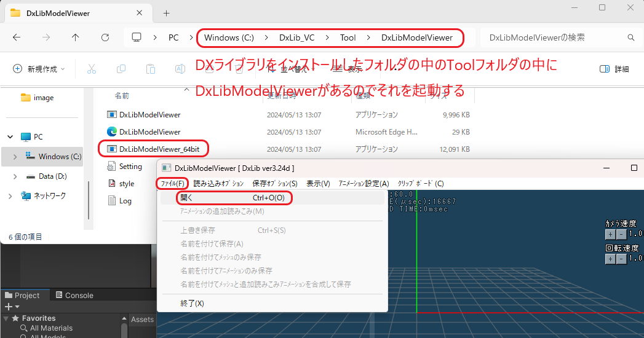Open the 新規作成 dropdown

39,69
